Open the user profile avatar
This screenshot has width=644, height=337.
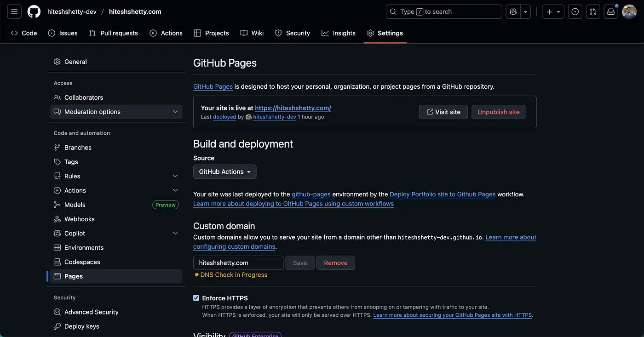click(629, 12)
